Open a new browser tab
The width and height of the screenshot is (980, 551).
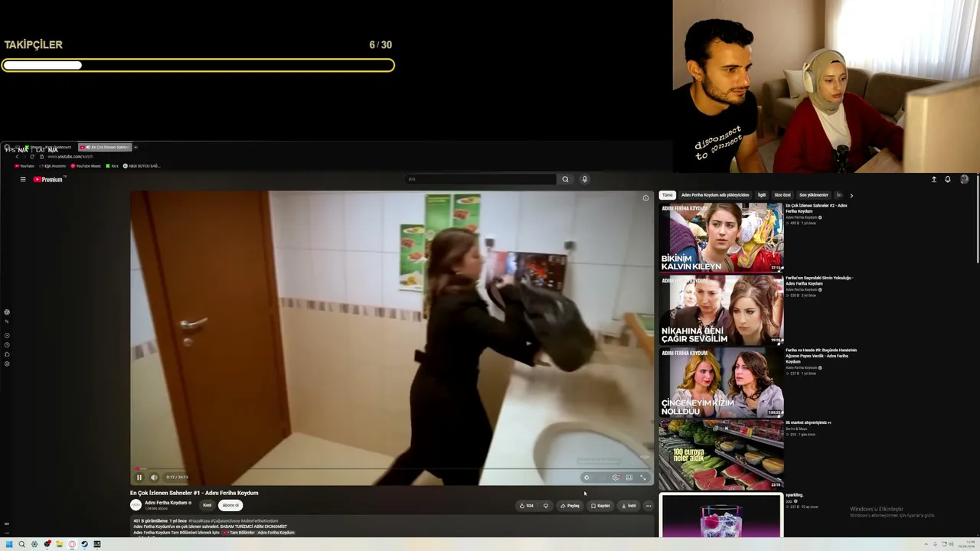click(x=136, y=147)
